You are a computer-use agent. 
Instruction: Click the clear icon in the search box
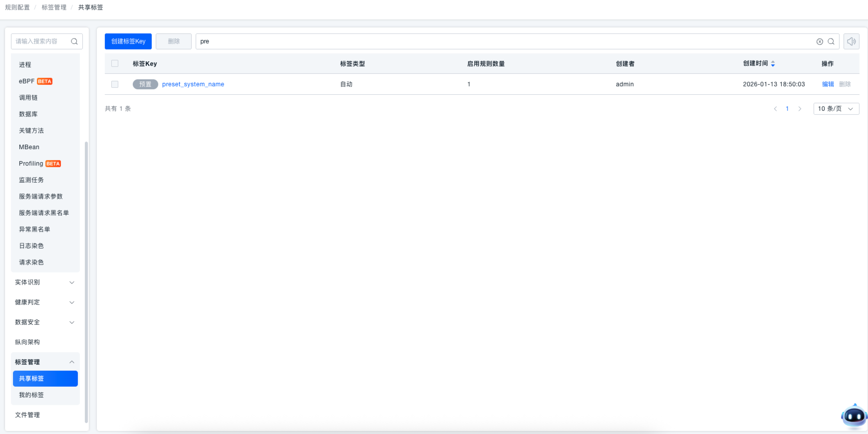(820, 42)
